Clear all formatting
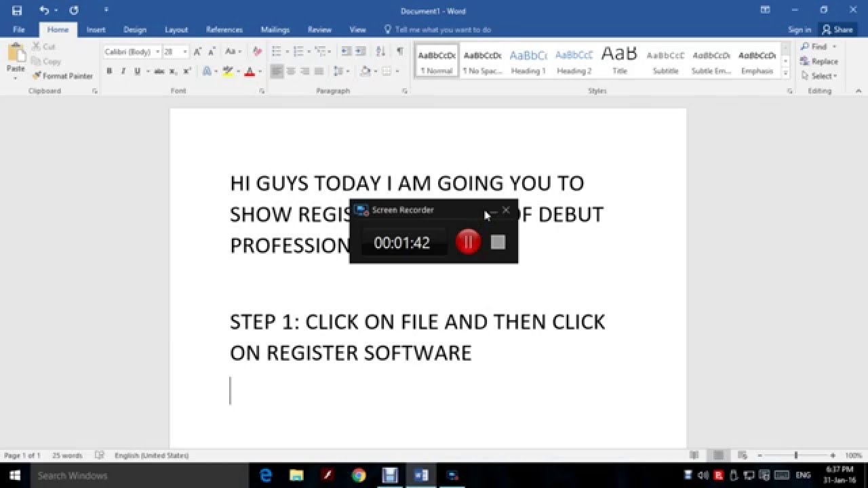 [257, 52]
